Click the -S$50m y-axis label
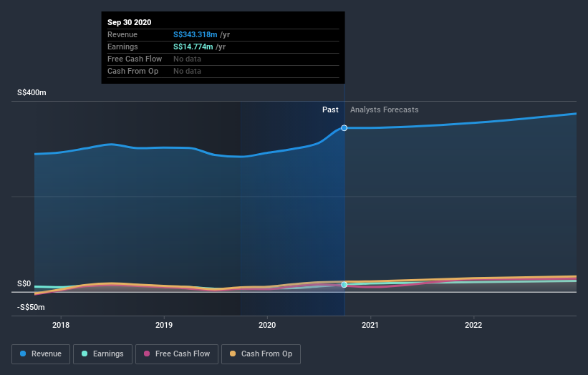 click(x=31, y=307)
